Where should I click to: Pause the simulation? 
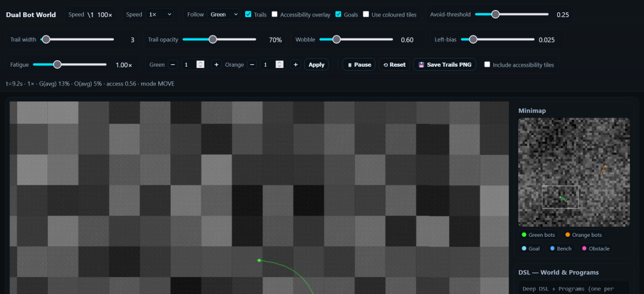[x=359, y=64]
